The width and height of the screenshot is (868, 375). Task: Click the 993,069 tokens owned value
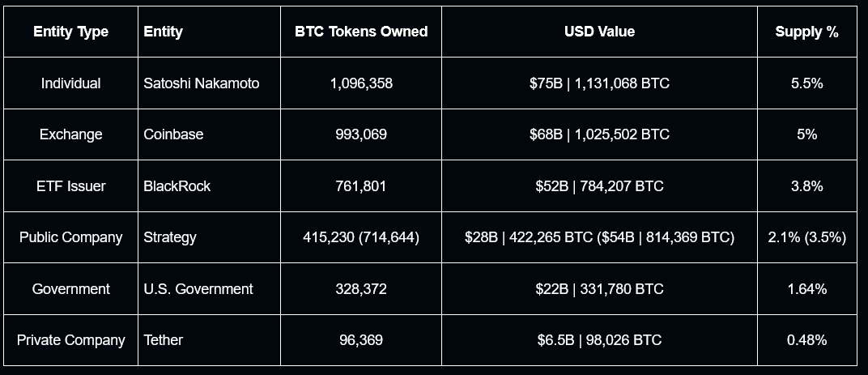point(361,134)
